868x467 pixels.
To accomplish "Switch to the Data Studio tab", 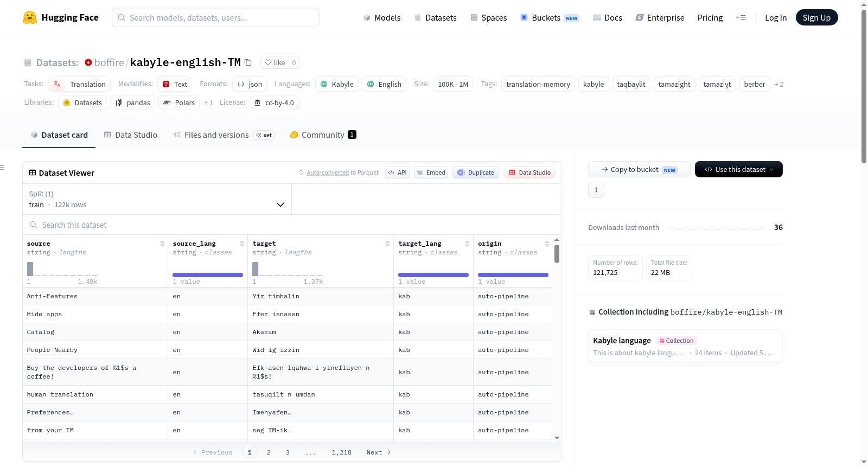I will coord(131,135).
